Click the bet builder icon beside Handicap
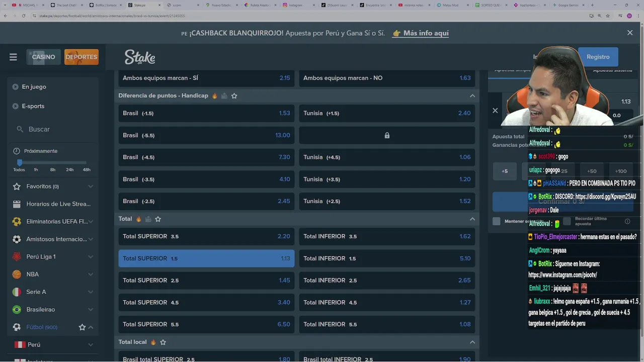644x362 pixels. (224, 96)
